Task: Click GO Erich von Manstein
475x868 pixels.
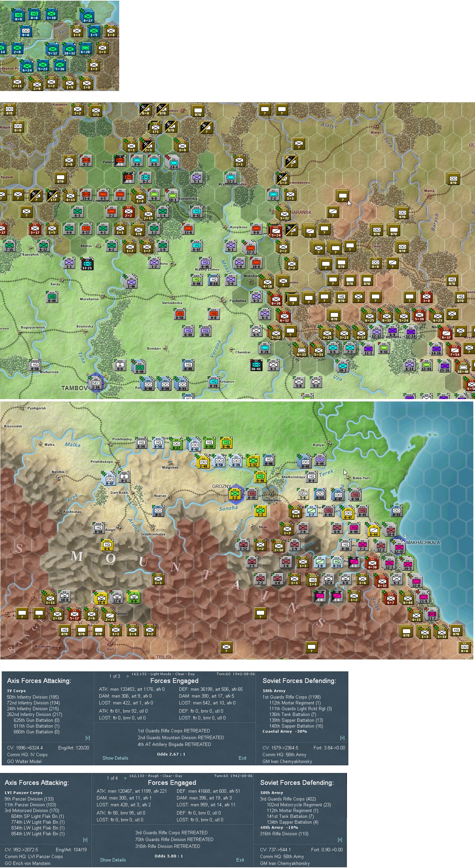Action: pos(27,863)
